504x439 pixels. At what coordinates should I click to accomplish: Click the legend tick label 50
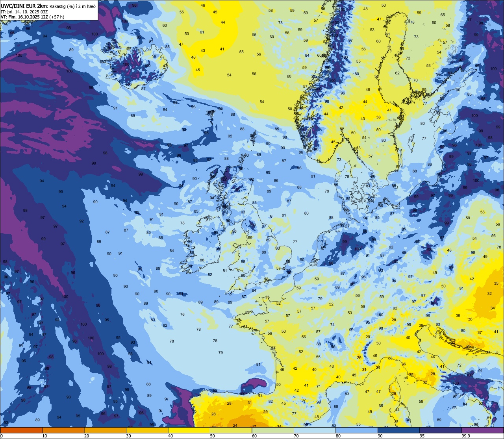click(x=212, y=436)
